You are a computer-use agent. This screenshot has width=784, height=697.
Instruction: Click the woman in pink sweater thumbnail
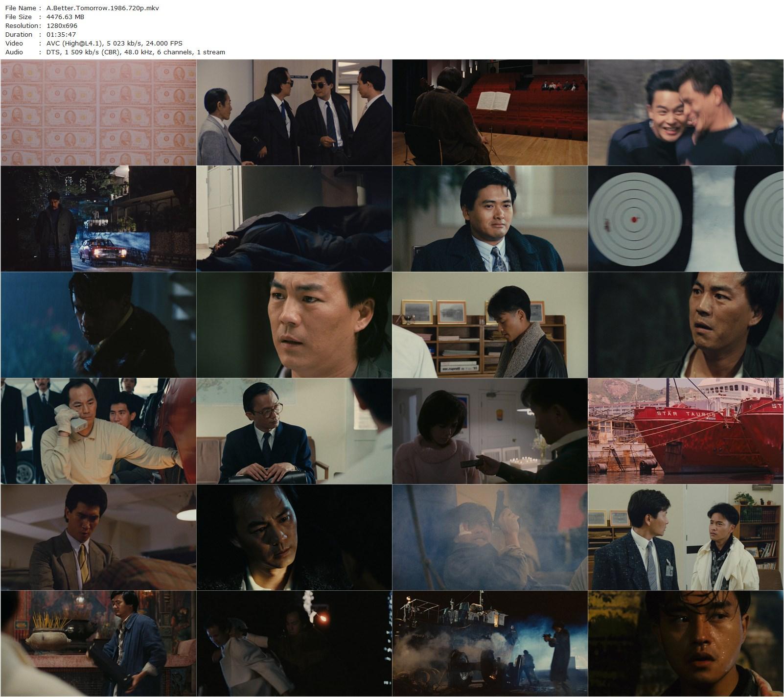tap(490, 431)
